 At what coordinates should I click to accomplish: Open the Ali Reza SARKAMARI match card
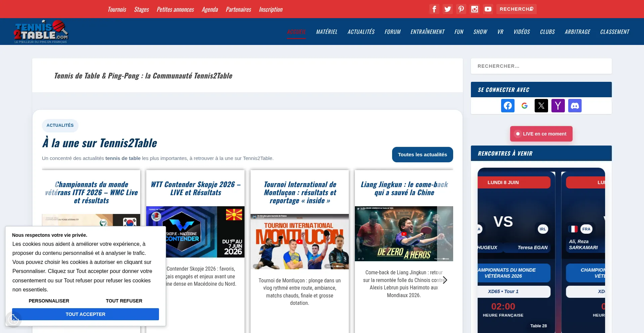tap(584, 252)
